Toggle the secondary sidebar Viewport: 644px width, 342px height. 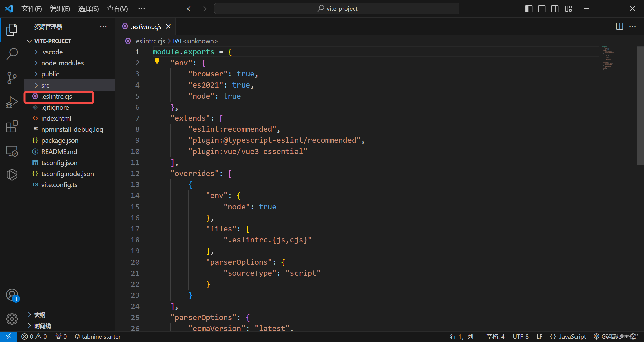[x=555, y=9]
